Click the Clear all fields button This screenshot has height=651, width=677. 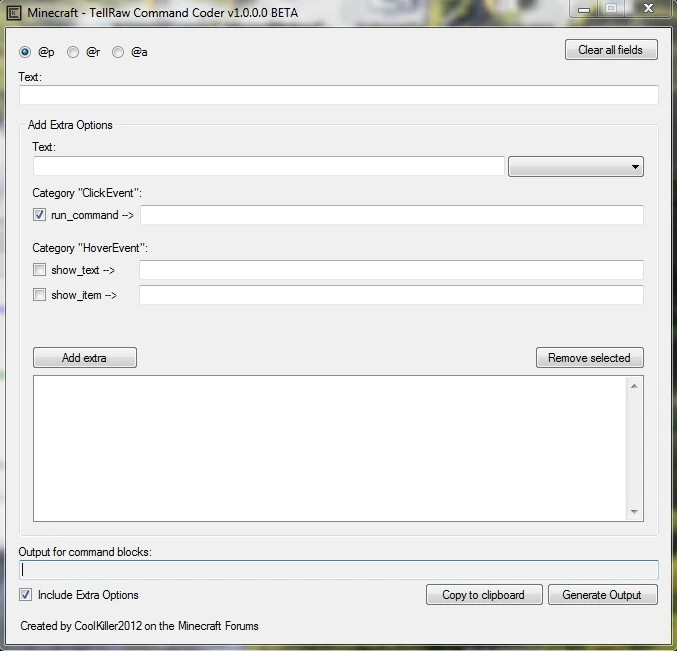click(611, 50)
